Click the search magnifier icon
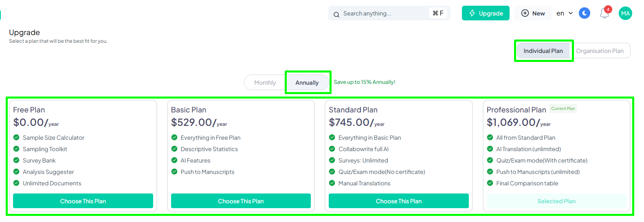644x222 pixels. [x=336, y=14]
